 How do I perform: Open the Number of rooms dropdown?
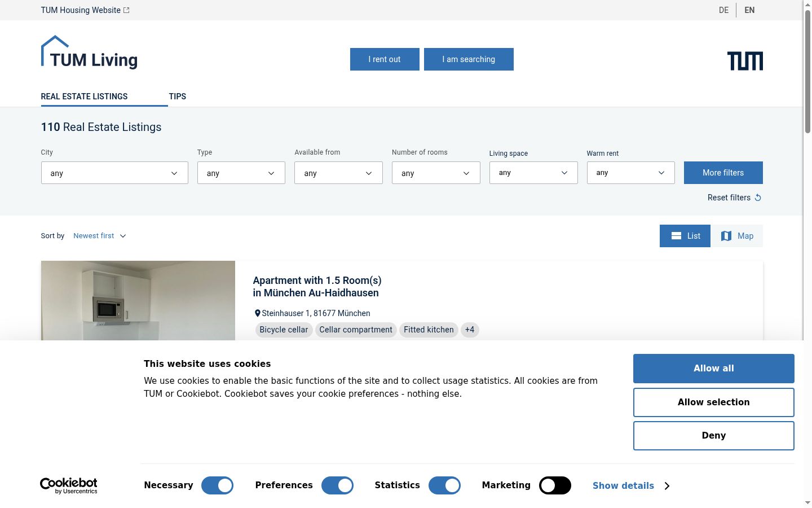pyautogui.click(x=436, y=173)
